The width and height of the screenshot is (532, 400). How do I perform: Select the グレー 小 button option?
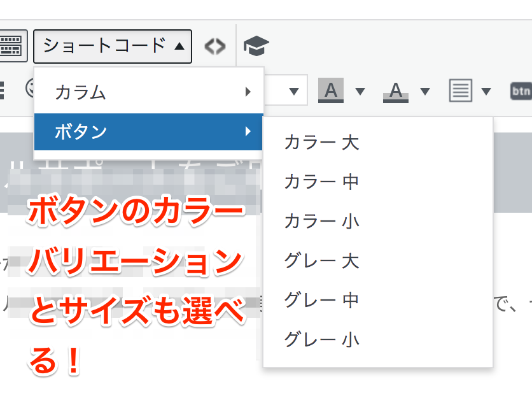pos(321,339)
